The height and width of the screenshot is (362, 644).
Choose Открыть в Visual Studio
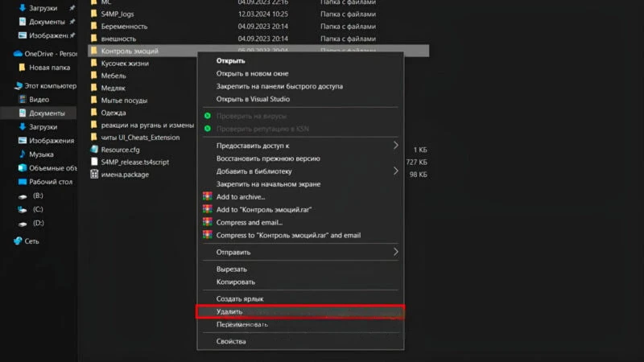tap(253, 99)
